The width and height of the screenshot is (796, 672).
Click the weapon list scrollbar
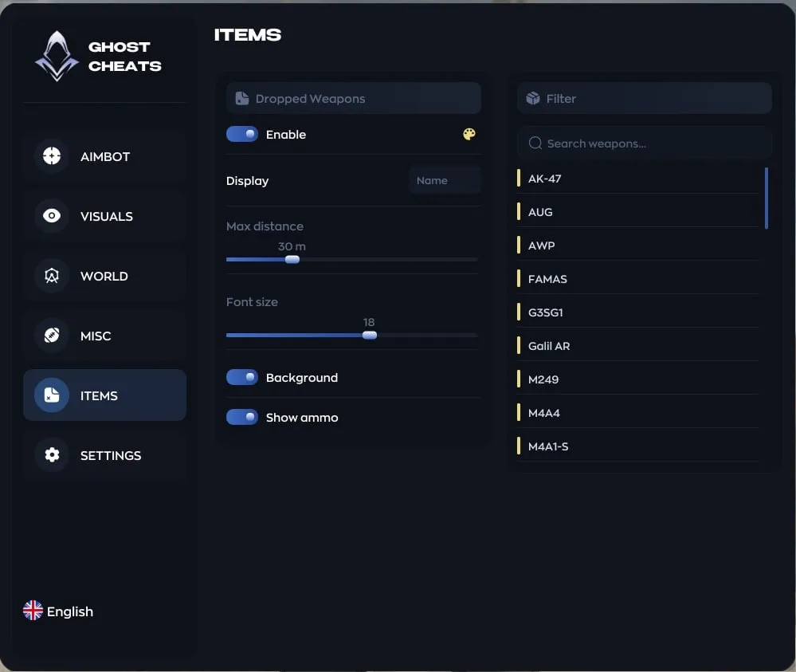click(766, 198)
